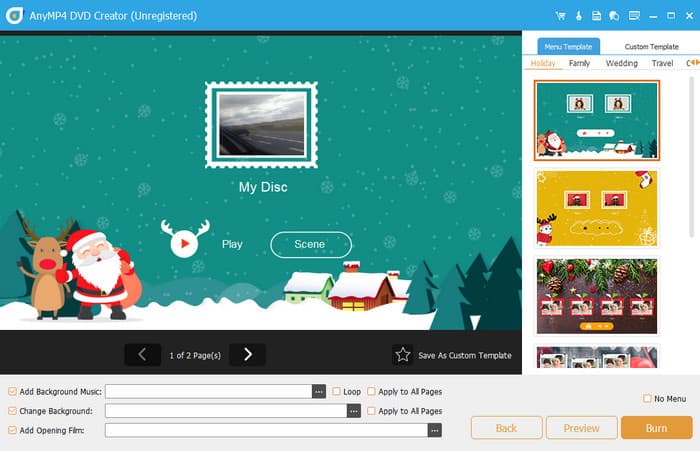
Task: Enable the No Menu checkbox
Action: [647, 398]
